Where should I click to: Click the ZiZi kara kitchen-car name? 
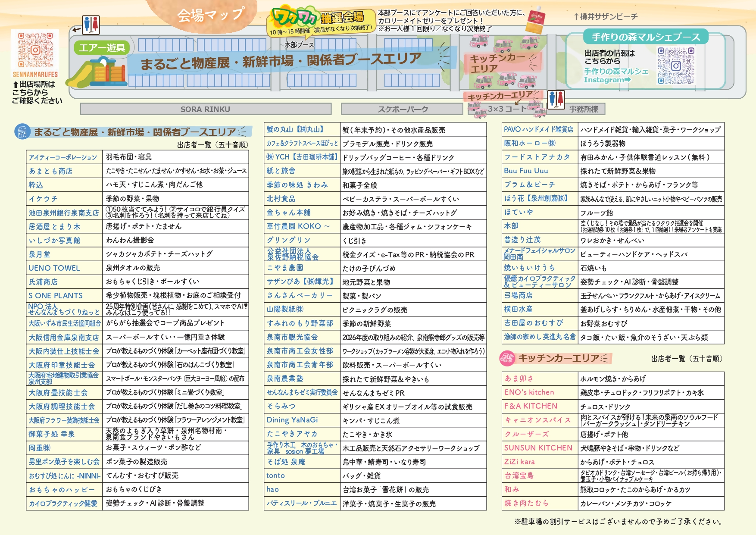pos(519,462)
